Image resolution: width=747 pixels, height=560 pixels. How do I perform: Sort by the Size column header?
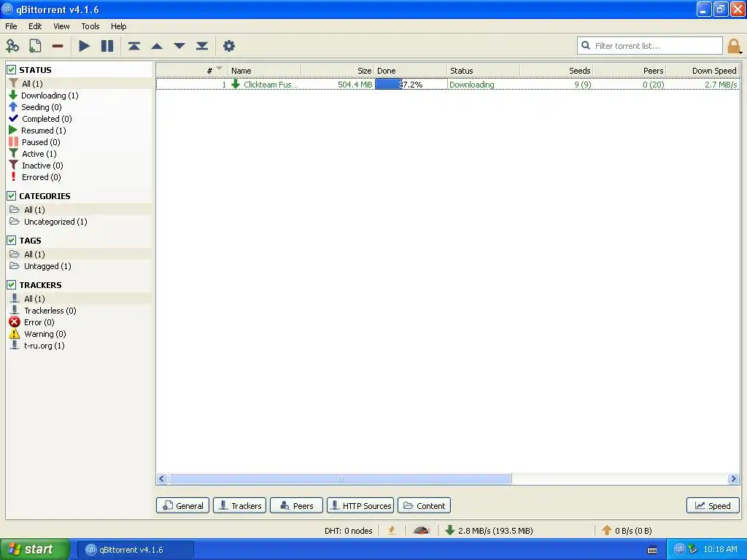click(x=338, y=71)
